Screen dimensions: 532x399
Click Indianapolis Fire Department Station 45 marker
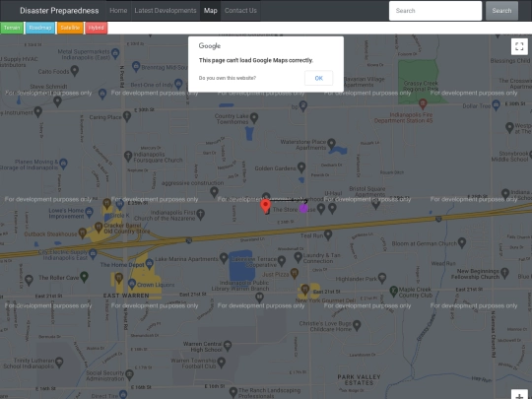coord(423,103)
